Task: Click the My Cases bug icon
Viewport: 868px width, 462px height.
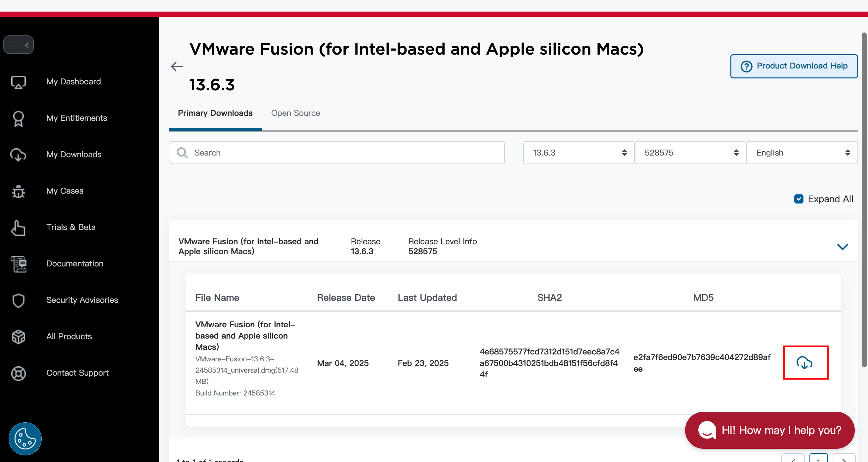Action: point(18,191)
